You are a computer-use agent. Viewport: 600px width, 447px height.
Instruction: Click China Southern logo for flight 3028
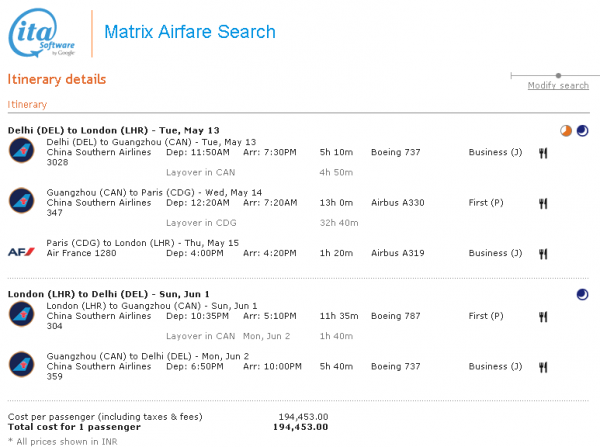[22, 150]
